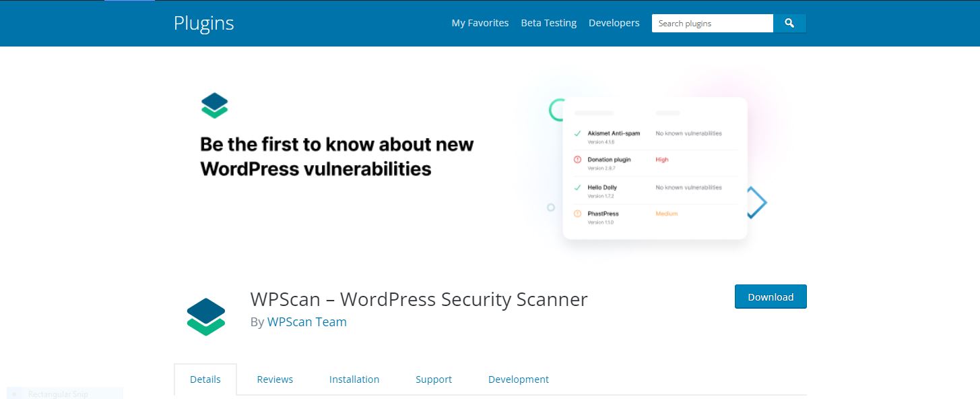Open My Favorites in the navigation bar
Screen dimensions: 980x399
(x=480, y=22)
